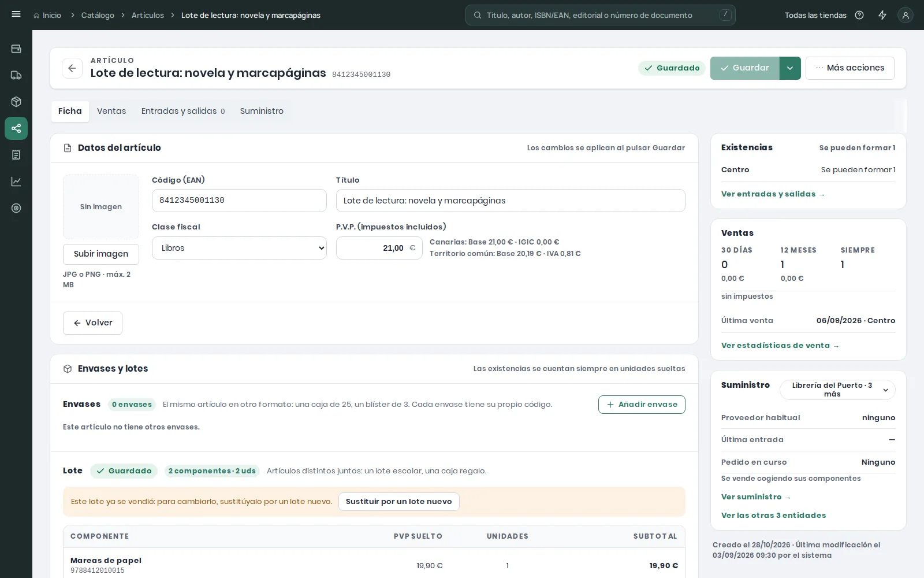This screenshot has width=924, height=578.
Task: Open the Más acciones menu
Action: (850, 68)
